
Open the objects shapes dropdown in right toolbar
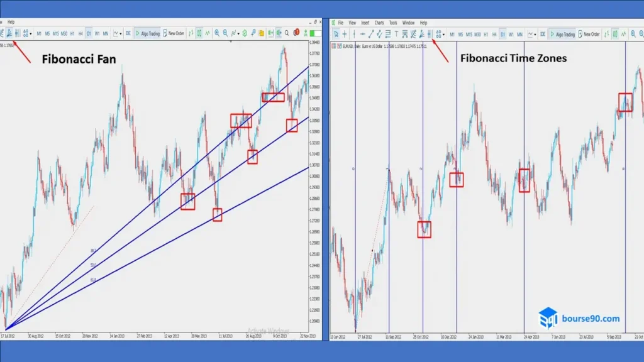point(440,34)
